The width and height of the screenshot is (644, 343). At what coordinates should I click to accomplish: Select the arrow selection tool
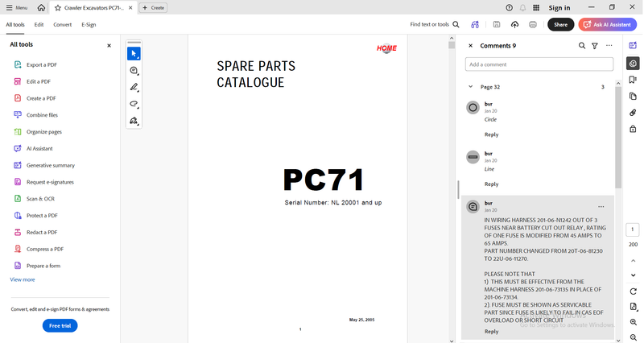(134, 54)
